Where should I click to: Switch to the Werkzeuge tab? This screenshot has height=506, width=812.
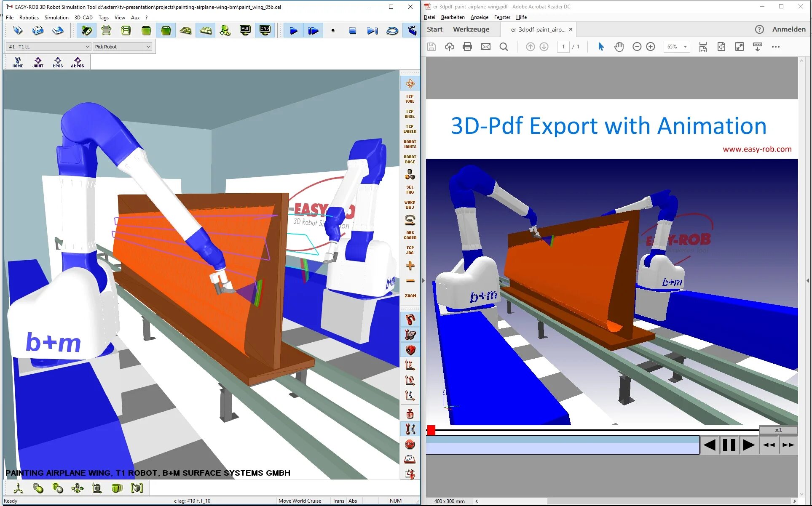click(471, 29)
